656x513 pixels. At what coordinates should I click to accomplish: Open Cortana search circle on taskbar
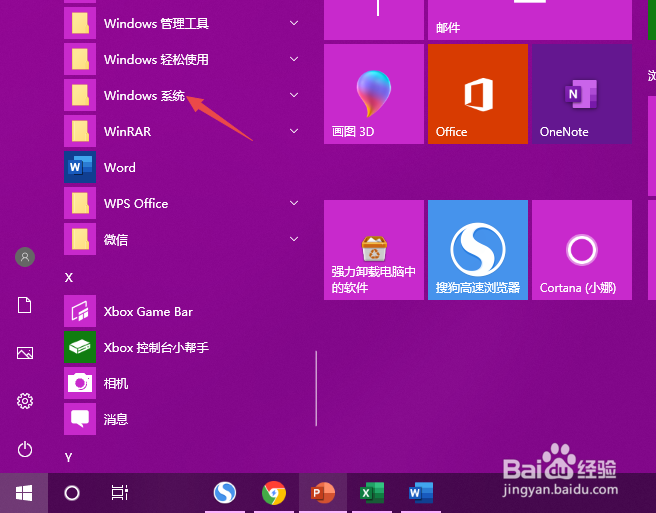click(72, 493)
